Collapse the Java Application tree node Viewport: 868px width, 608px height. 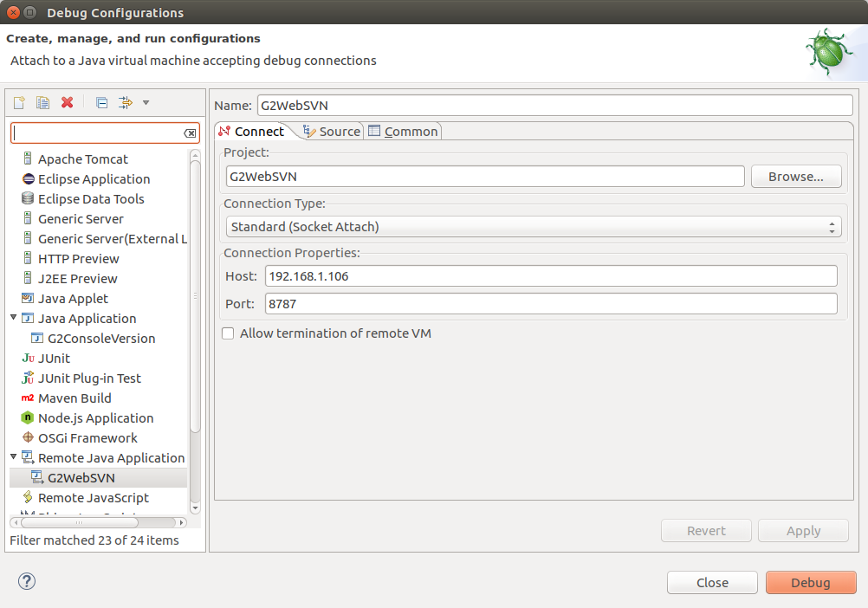pos(14,318)
